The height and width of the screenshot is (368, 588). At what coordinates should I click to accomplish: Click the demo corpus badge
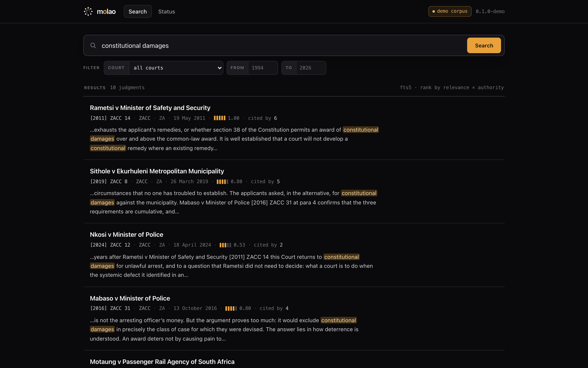pyautogui.click(x=450, y=11)
